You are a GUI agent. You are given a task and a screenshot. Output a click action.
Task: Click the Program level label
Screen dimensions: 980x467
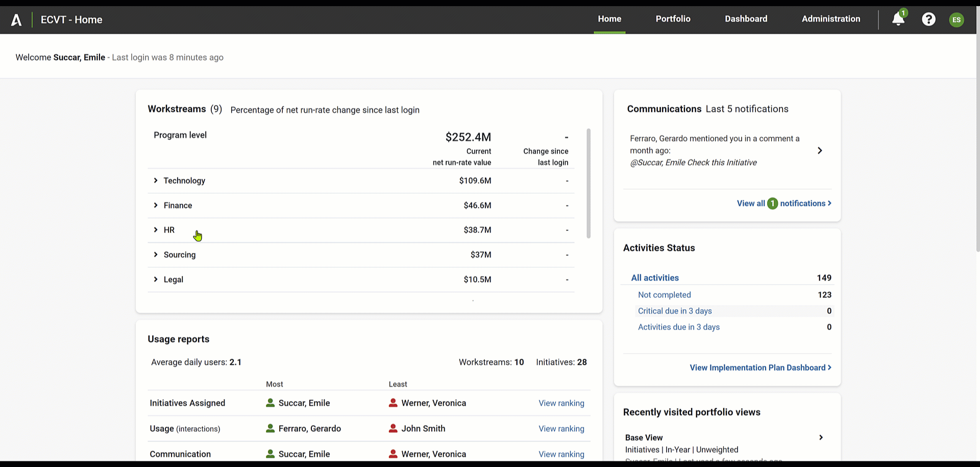180,135
